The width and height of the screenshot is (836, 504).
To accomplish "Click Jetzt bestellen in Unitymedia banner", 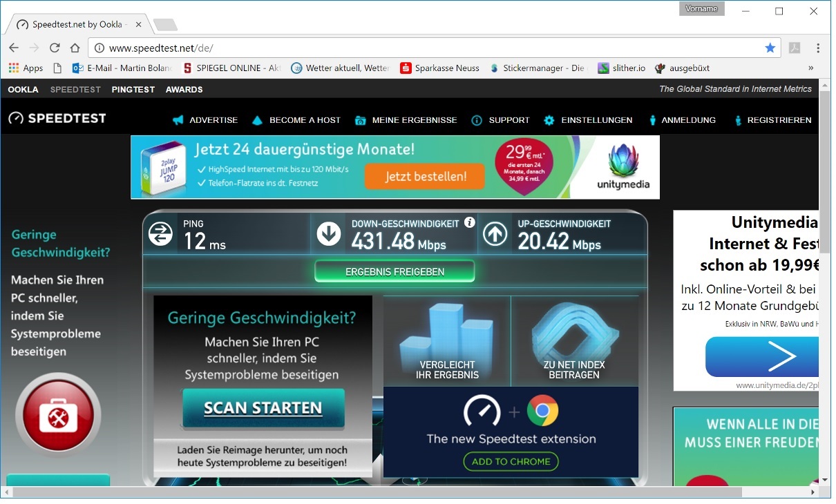I will click(425, 176).
